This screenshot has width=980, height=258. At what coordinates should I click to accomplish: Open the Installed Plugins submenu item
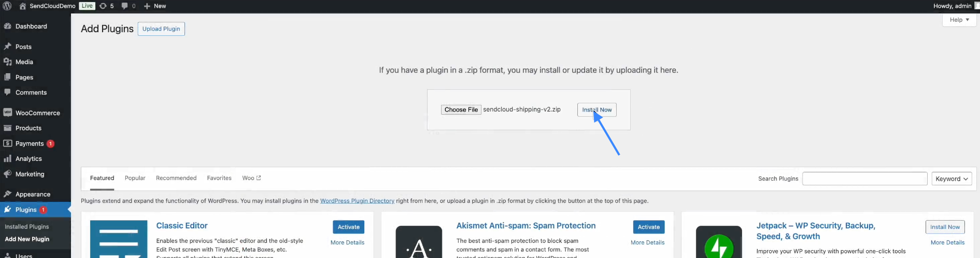pos(27,227)
